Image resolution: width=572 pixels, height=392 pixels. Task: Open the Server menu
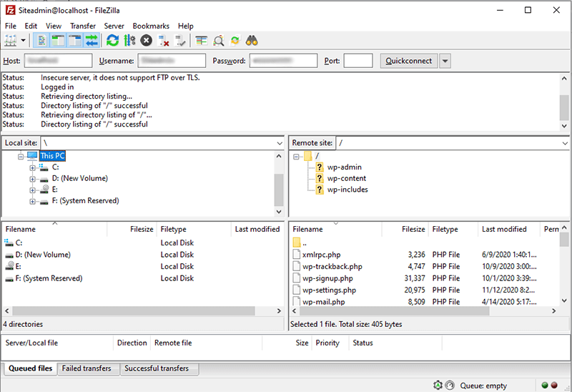(114, 26)
